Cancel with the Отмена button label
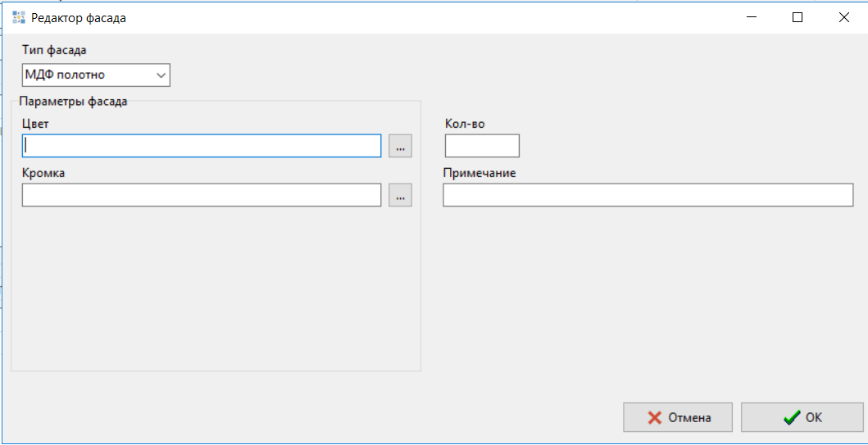Image resolution: width=868 pixels, height=445 pixels. [689, 417]
